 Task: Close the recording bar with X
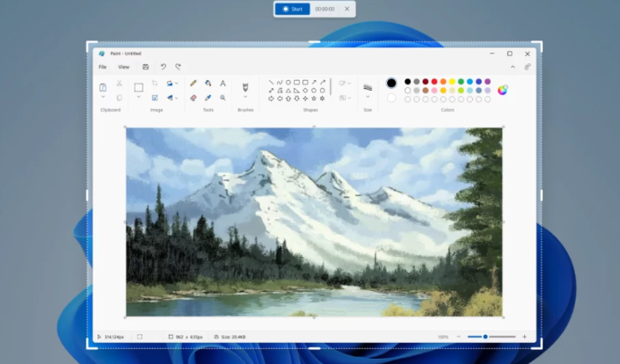[x=347, y=9]
